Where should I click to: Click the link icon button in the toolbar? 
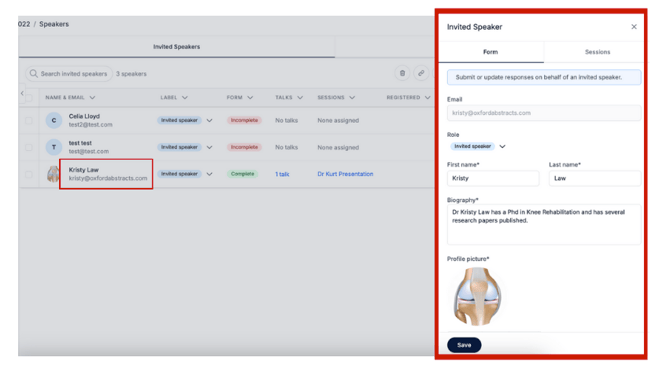(421, 73)
